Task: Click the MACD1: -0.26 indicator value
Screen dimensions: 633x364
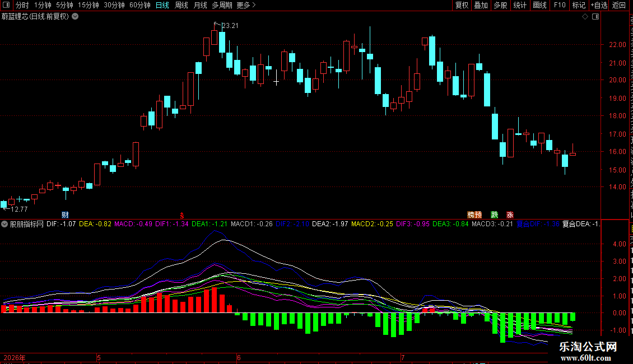Action: [x=252, y=224]
